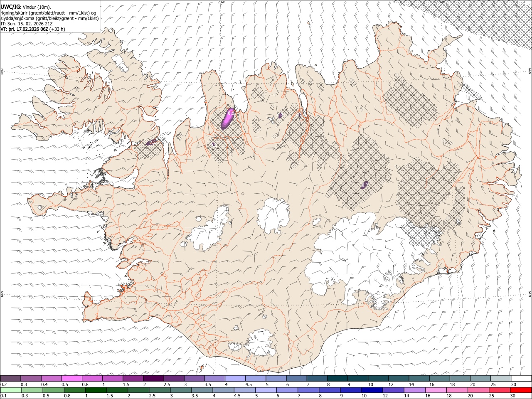The image size is (532, 399).
Task: Click the light pink 16 rain-scale swatch
Action: 436,390
